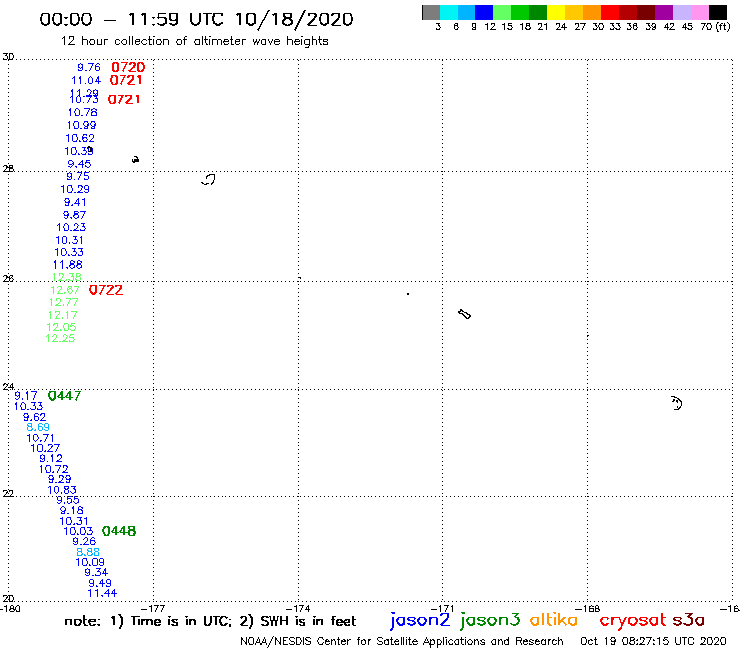Click the cyan legend color swatch
This screenshot has width=740, height=650.
[448, 12]
